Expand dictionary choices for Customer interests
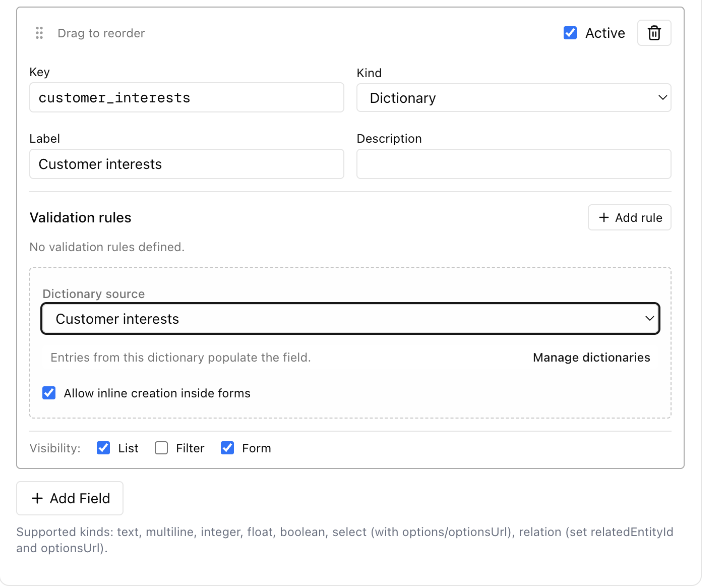Screen dimensions: 728x588 point(350,318)
